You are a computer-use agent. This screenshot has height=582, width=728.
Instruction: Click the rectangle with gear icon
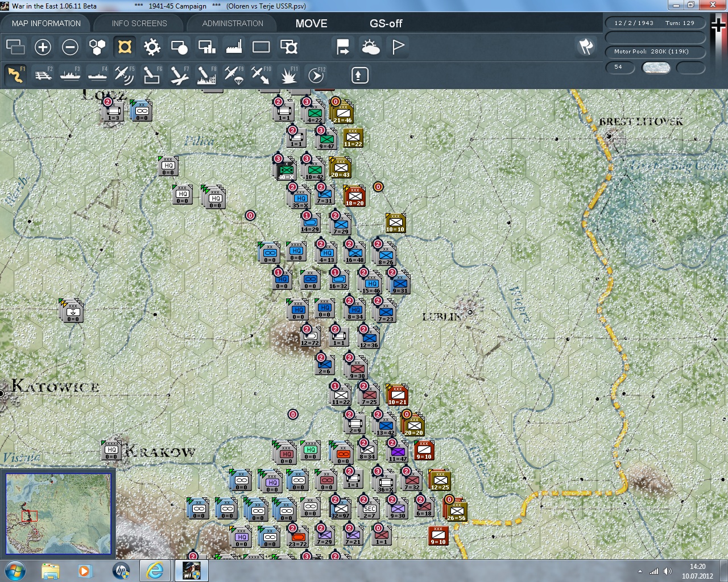[289, 47]
